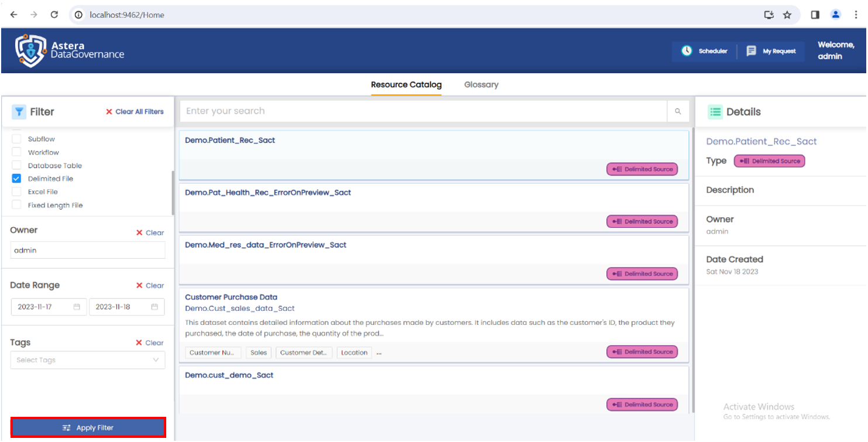Click the filter panel vertical scrollbar
868x442 pixels.
pyautogui.click(x=173, y=193)
